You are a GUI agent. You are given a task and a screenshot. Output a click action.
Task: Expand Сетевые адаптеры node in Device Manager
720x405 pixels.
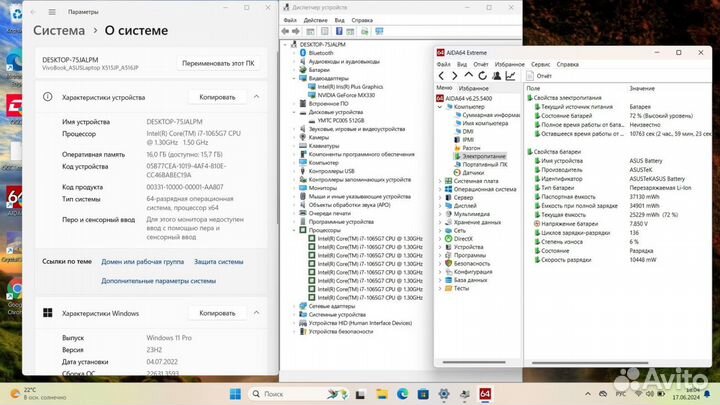click(x=294, y=306)
